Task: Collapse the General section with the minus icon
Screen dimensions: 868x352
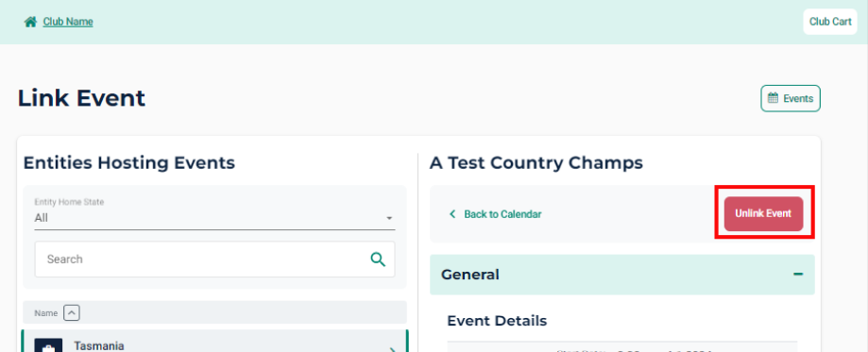Action: point(798,274)
